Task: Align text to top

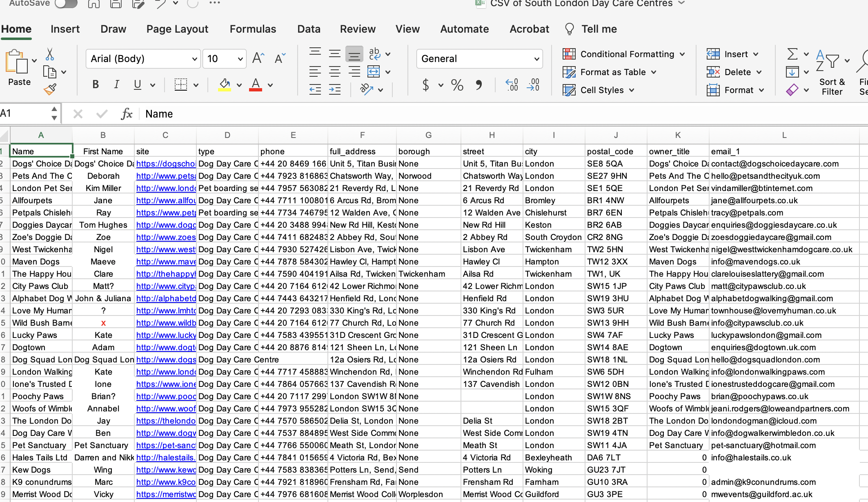Action: (x=315, y=53)
